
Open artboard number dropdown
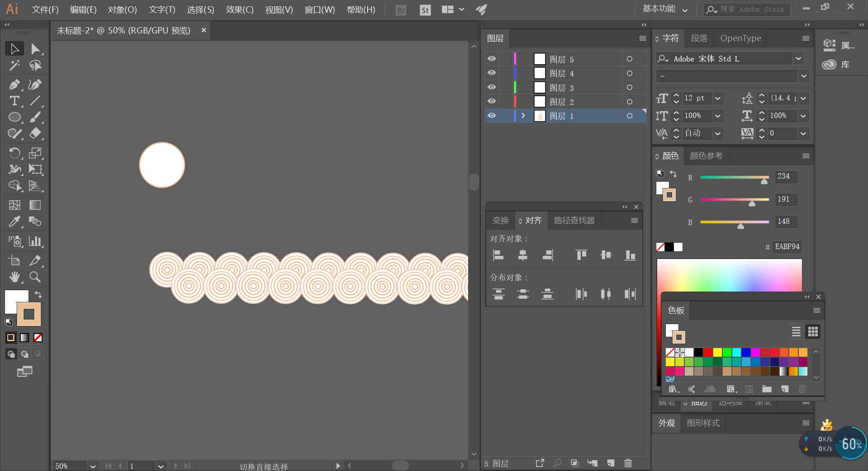(x=161, y=466)
